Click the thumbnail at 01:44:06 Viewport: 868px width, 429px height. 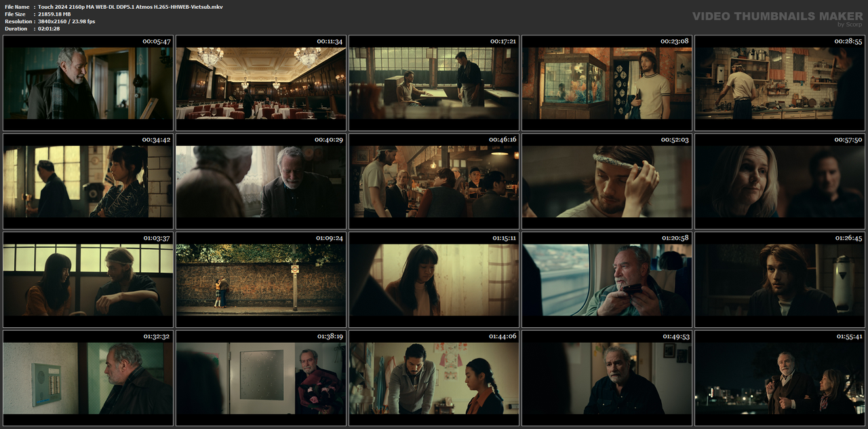click(434, 378)
